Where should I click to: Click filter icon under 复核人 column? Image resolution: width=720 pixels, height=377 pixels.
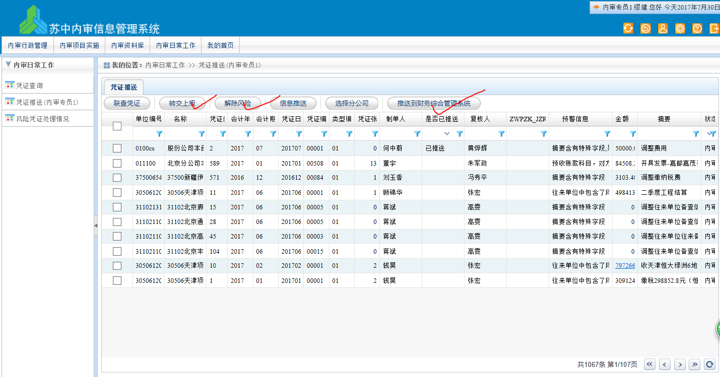click(x=501, y=134)
